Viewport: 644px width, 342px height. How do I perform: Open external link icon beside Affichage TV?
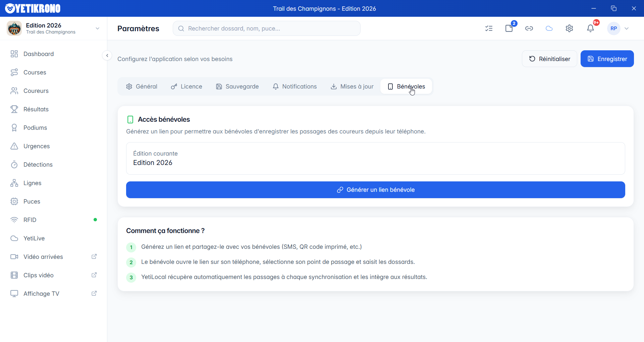94,293
